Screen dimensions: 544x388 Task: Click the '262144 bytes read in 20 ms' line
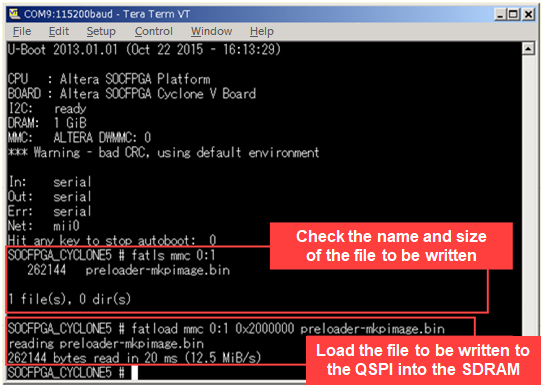coord(134,358)
